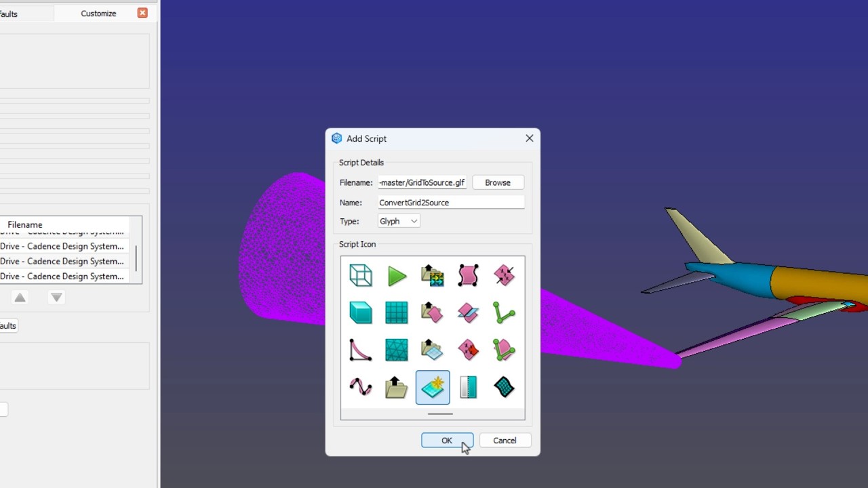Viewport: 868px width, 488px height.
Task: Choose the teal structured grid icon
Action: click(x=397, y=313)
